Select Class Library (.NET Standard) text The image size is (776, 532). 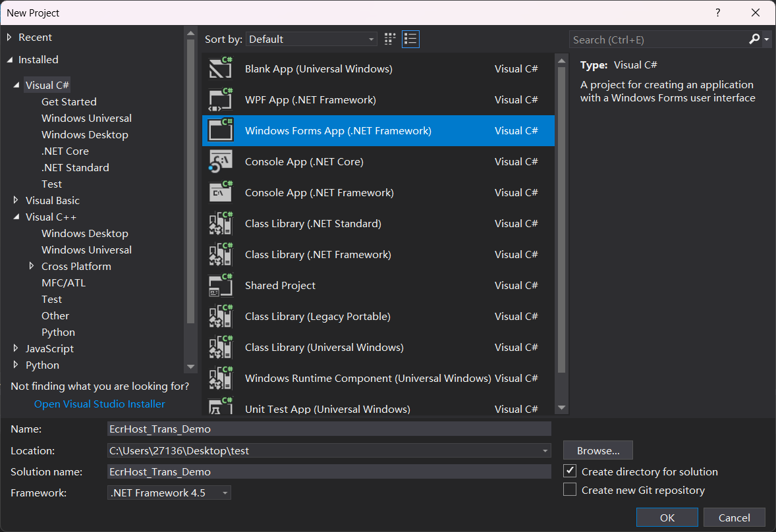coord(313,223)
